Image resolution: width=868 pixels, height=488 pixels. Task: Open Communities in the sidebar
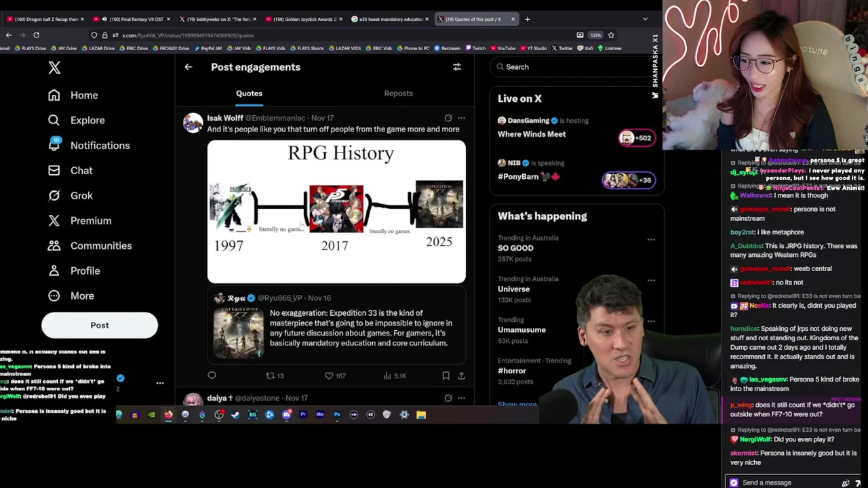coord(90,245)
